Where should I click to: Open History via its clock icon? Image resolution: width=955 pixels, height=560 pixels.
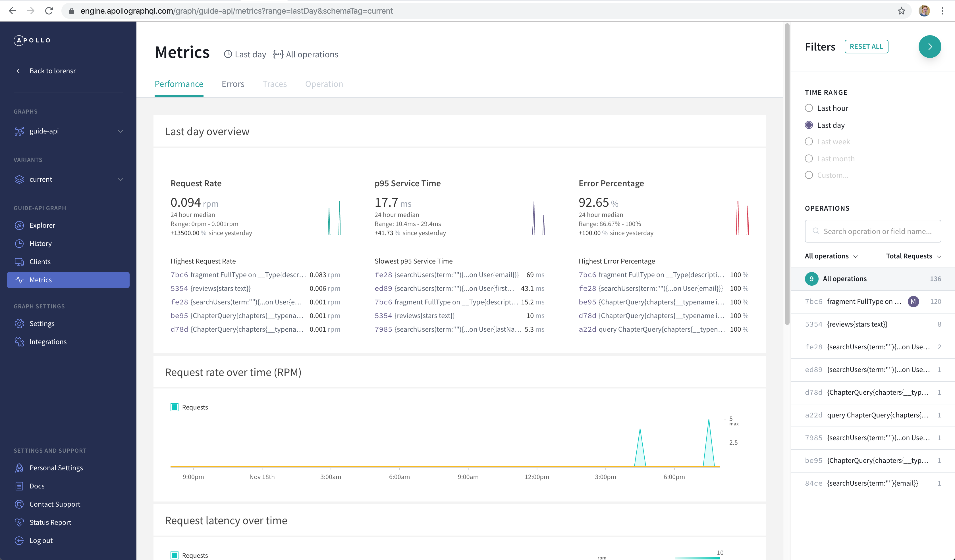point(19,243)
